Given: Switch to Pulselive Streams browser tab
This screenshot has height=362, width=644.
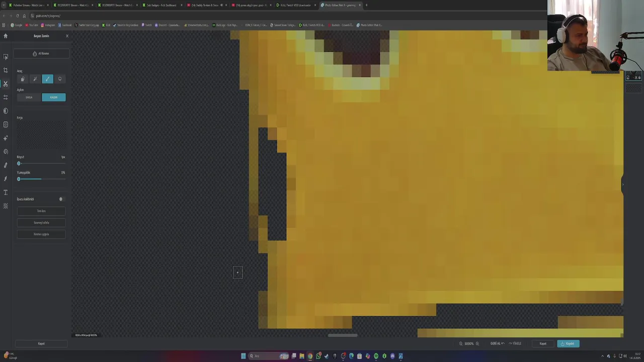Looking at the screenshot, I should pyautogui.click(x=28, y=5).
